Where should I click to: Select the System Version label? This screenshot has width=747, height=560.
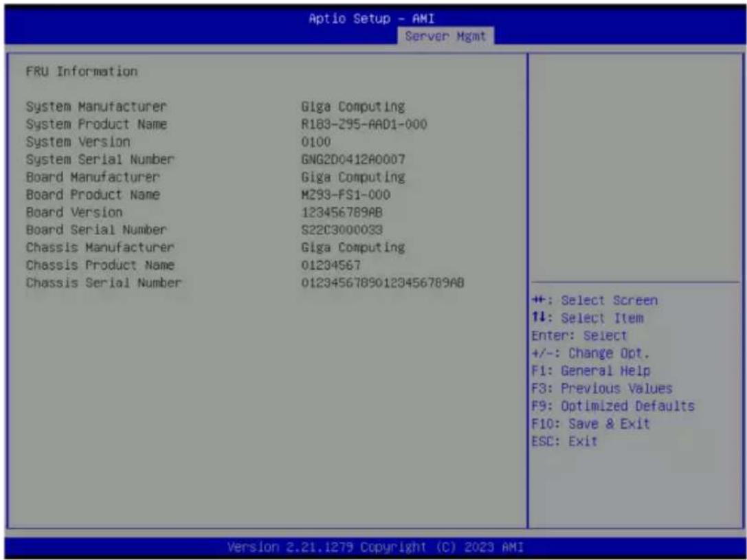pos(78,142)
